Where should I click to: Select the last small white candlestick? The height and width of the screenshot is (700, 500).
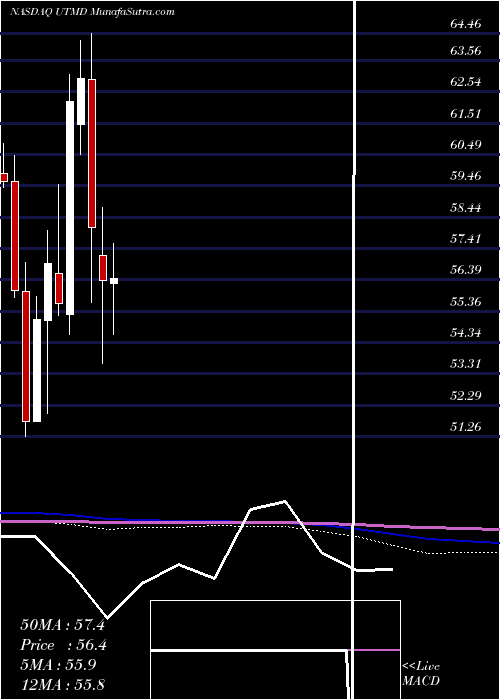click(114, 281)
